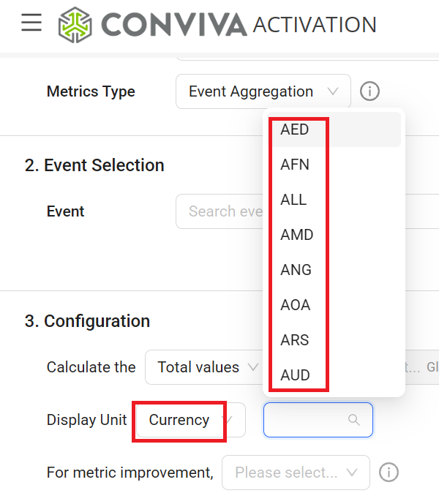Select AUD currency option
The width and height of the screenshot is (439, 504).
pyautogui.click(x=296, y=375)
